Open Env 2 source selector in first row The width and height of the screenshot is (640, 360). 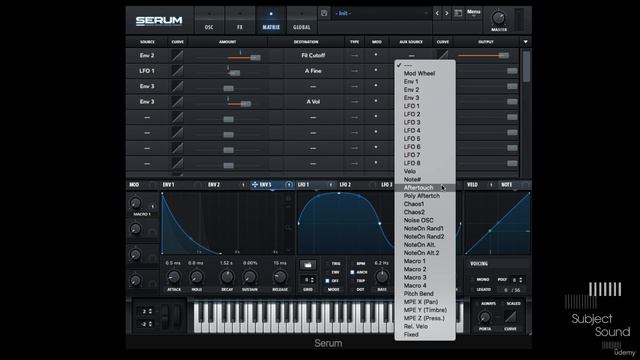click(147, 56)
